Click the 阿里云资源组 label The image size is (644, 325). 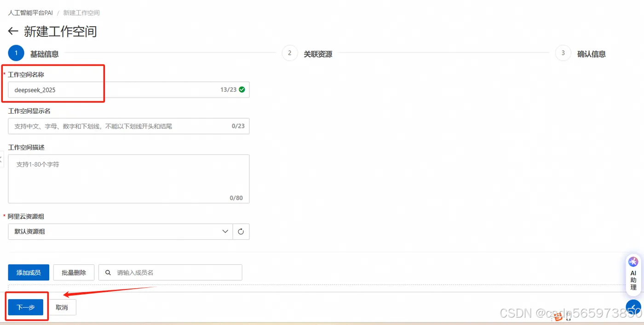click(26, 216)
